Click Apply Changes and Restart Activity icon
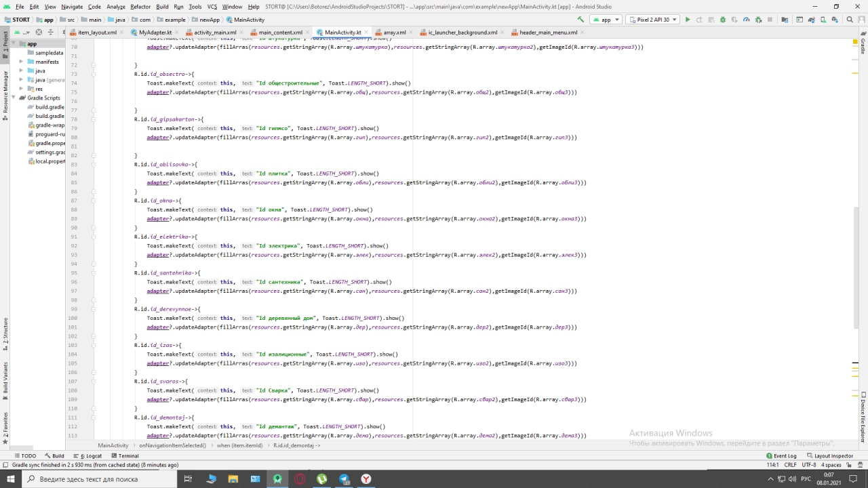This screenshot has width=868, height=488. tap(699, 20)
